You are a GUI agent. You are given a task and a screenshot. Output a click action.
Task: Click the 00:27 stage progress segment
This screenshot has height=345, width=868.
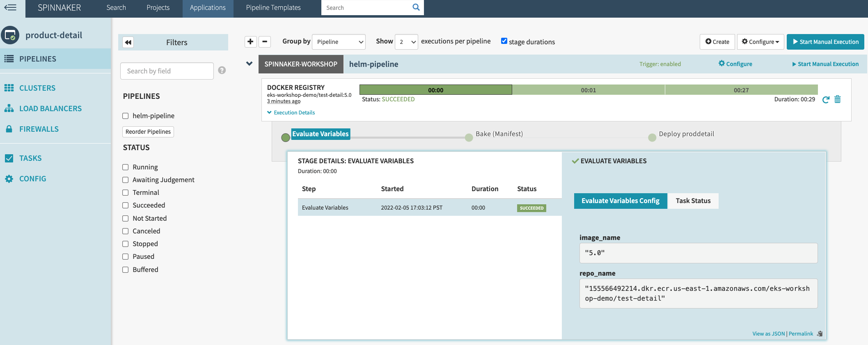741,90
